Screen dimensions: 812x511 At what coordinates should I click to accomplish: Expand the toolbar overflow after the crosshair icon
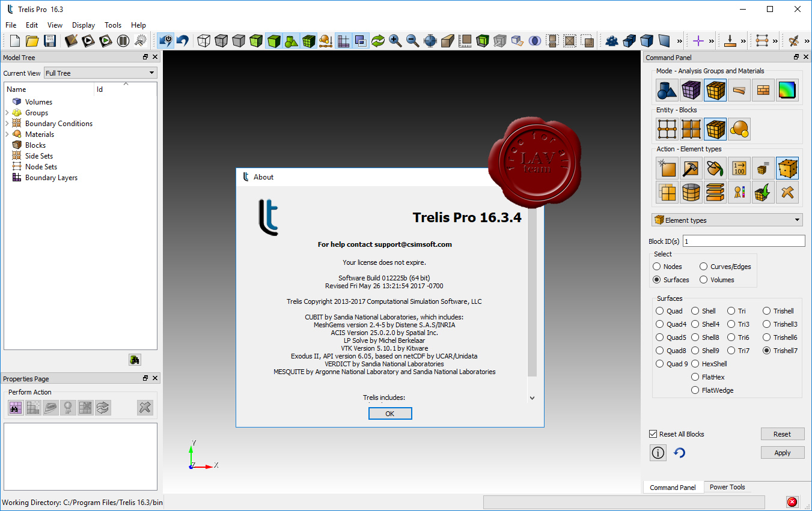pos(711,41)
